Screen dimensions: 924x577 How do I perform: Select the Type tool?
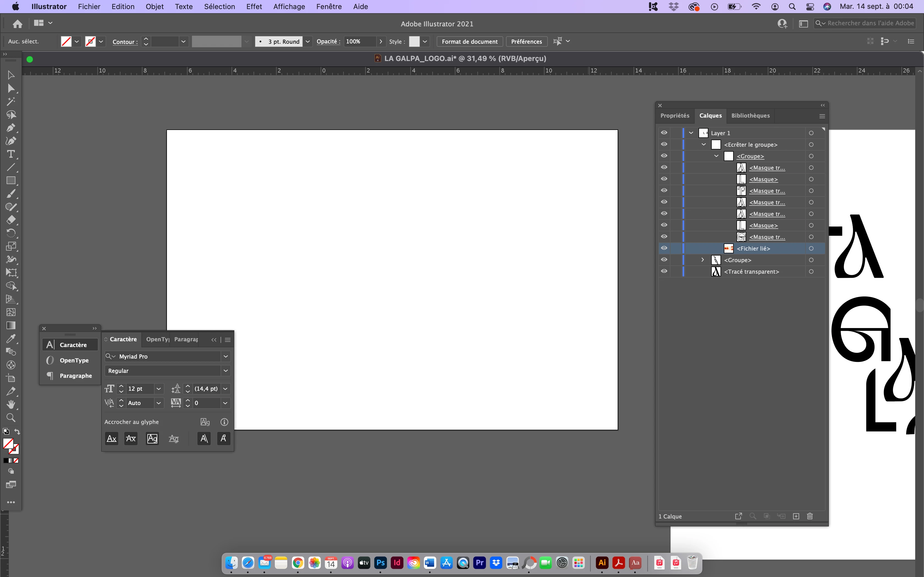pos(11,154)
